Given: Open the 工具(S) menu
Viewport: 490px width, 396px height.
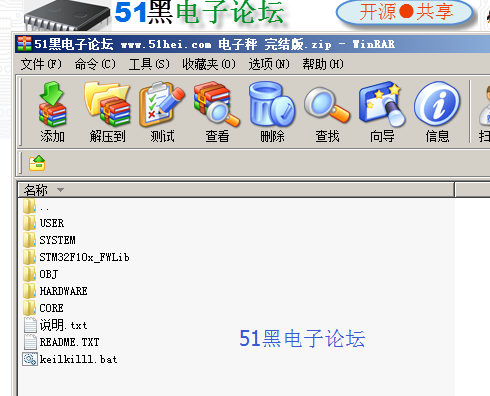Looking at the screenshot, I should pos(149,64).
